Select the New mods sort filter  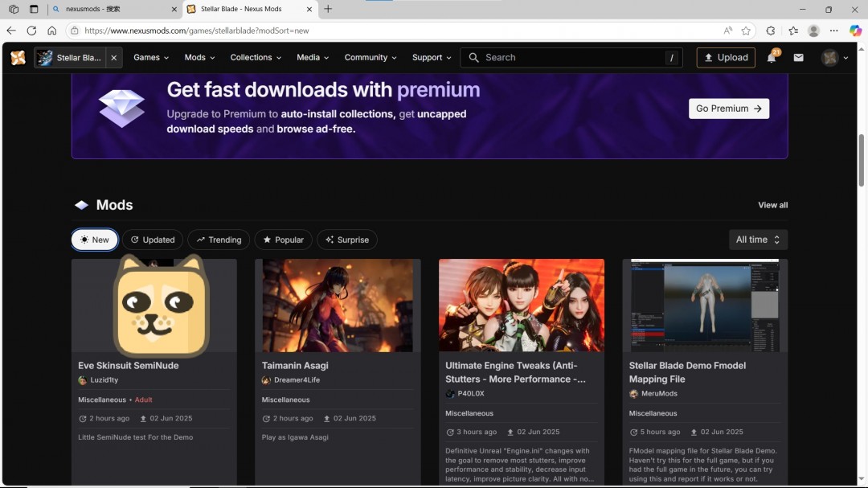pos(95,240)
